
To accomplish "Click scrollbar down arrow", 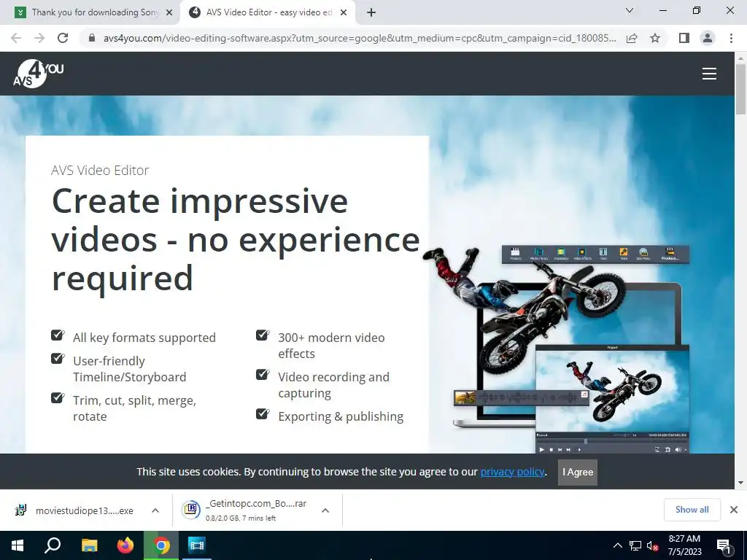I will (740, 483).
